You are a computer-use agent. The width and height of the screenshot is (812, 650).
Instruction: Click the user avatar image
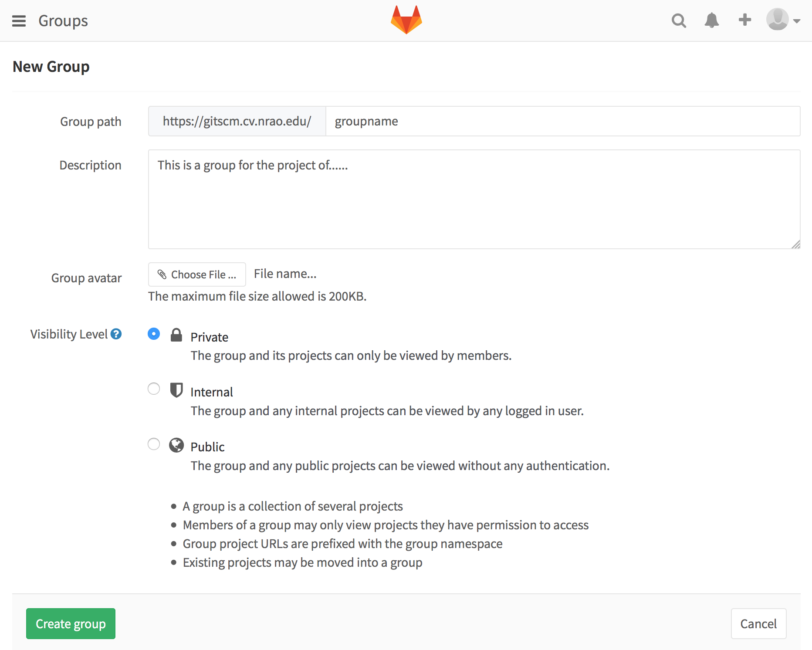click(777, 20)
